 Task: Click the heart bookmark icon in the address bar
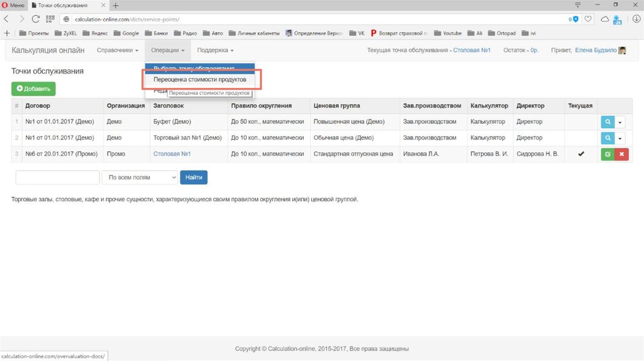(588, 19)
